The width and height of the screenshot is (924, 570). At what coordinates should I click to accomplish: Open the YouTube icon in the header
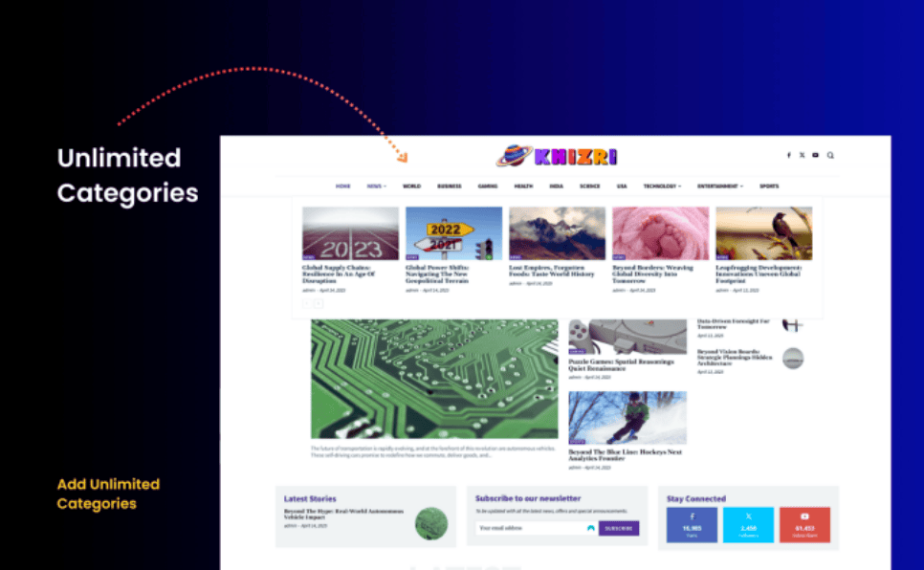click(815, 155)
